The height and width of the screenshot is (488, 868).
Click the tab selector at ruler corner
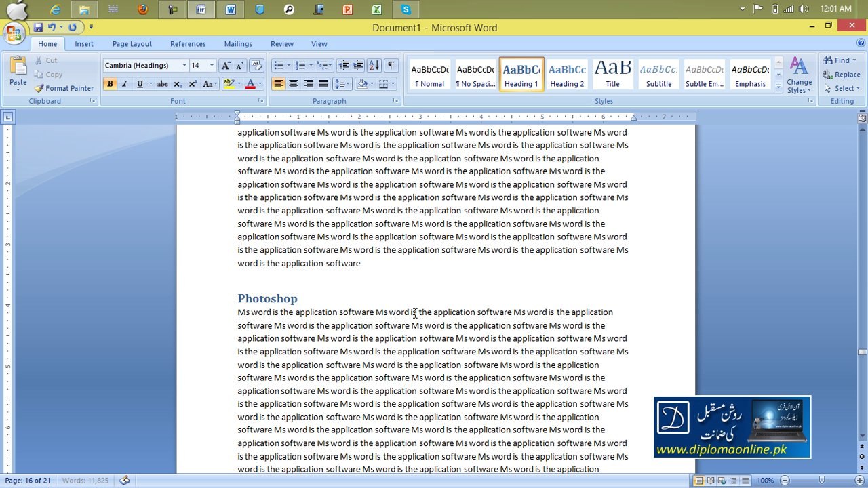point(7,117)
